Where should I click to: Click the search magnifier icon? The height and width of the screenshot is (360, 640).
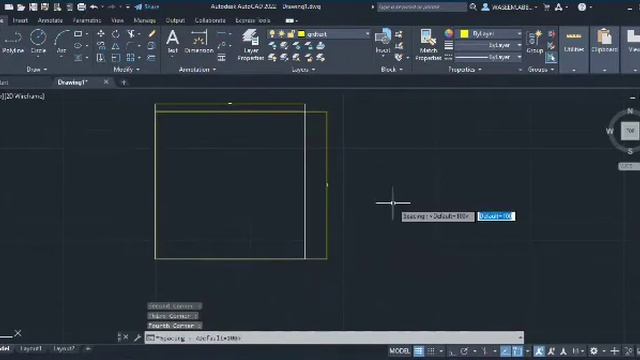473,7
